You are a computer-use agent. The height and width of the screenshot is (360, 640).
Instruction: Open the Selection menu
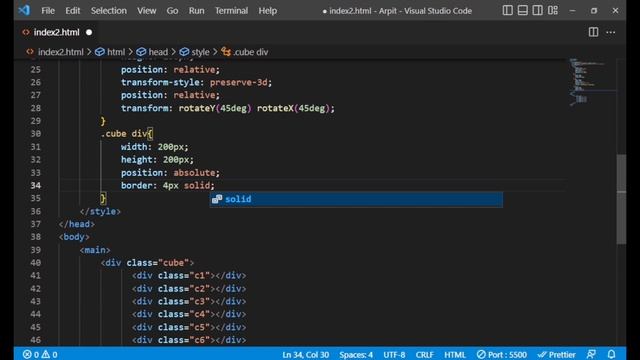[109, 11]
